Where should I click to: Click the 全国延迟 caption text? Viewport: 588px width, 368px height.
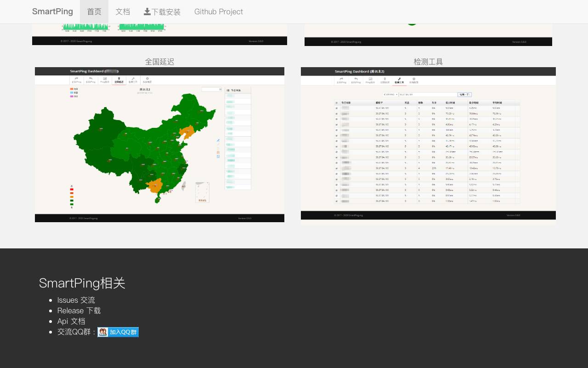159,62
